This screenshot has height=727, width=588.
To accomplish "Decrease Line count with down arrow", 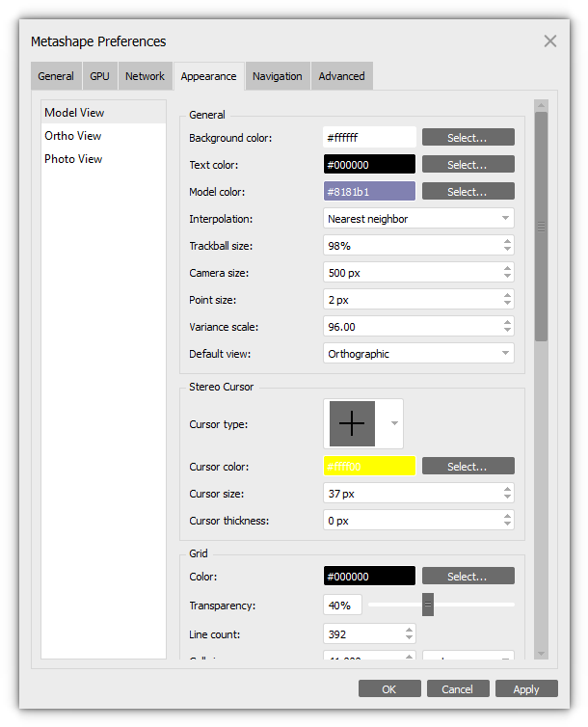I will pyautogui.click(x=409, y=637).
